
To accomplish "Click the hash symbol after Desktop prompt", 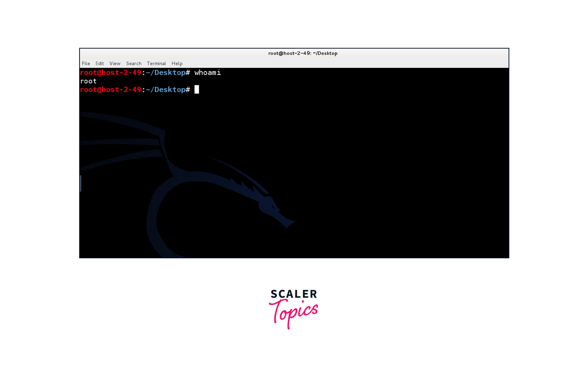I will [188, 90].
